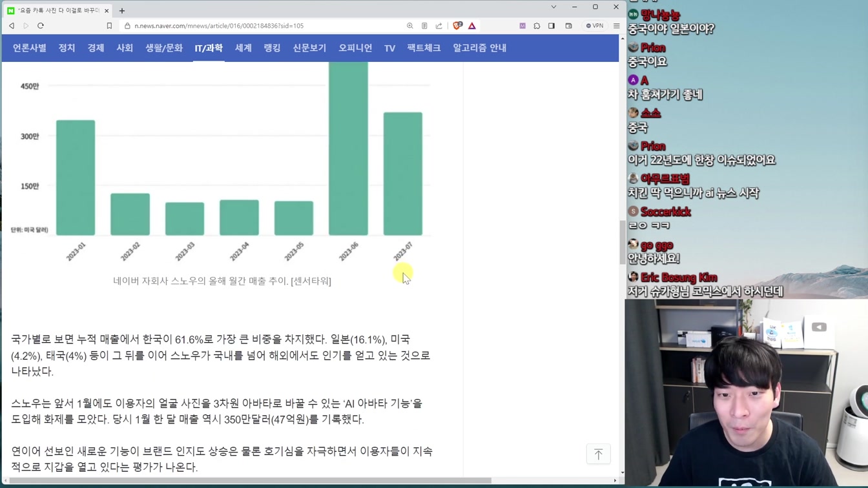This screenshot has width=868, height=488.
Task: Toggle the browser sidebar panel icon
Action: pos(552,26)
